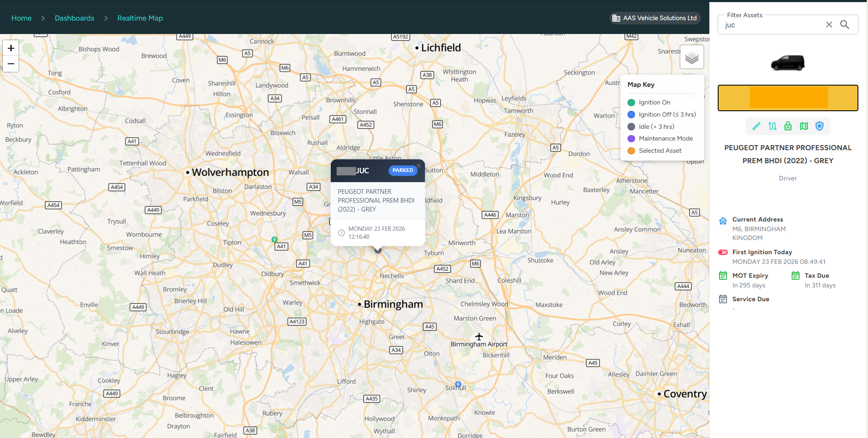Click the blue shield star icon
The width and height of the screenshot is (868, 438).
point(819,126)
